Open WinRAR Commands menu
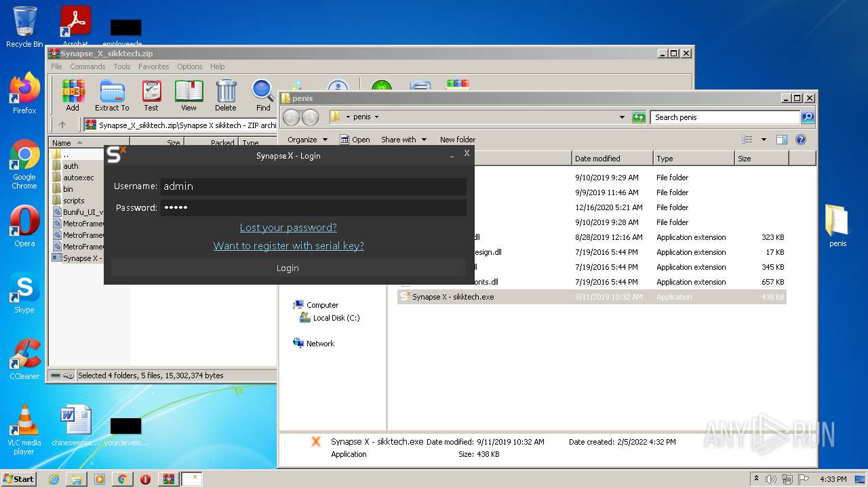Image resolution: width=868 pixels, height=488 pixels. pyautogui.click(x=87, y=66)
